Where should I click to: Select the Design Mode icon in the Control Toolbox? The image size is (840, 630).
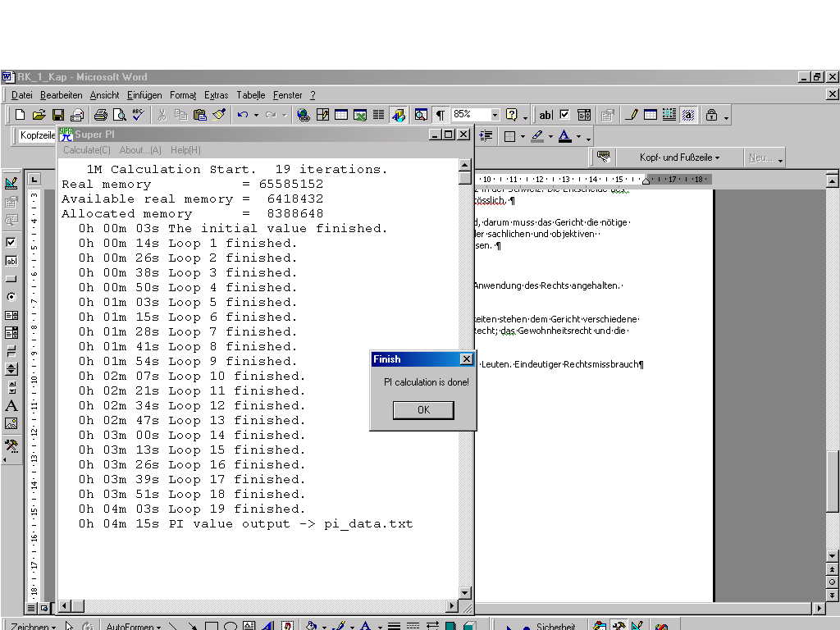tap(11, 183)
